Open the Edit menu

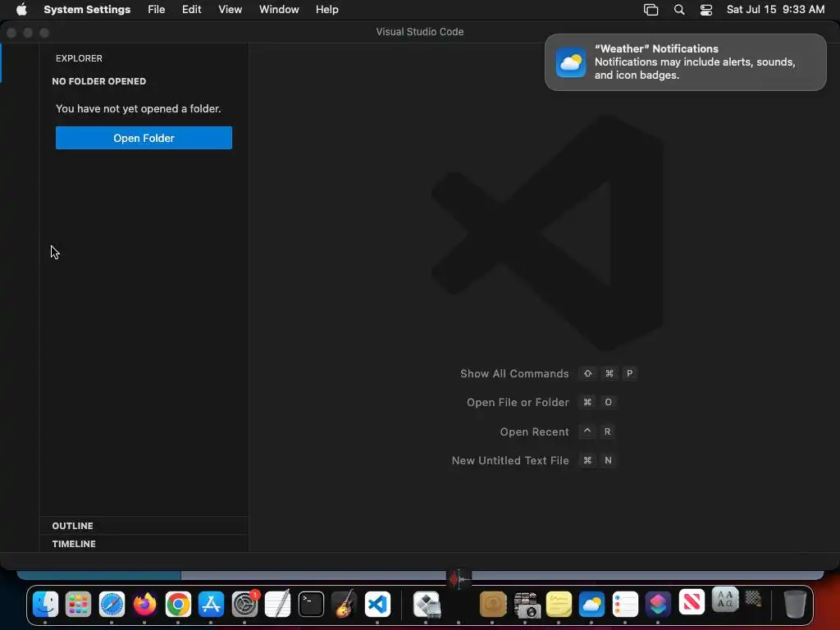192,10
